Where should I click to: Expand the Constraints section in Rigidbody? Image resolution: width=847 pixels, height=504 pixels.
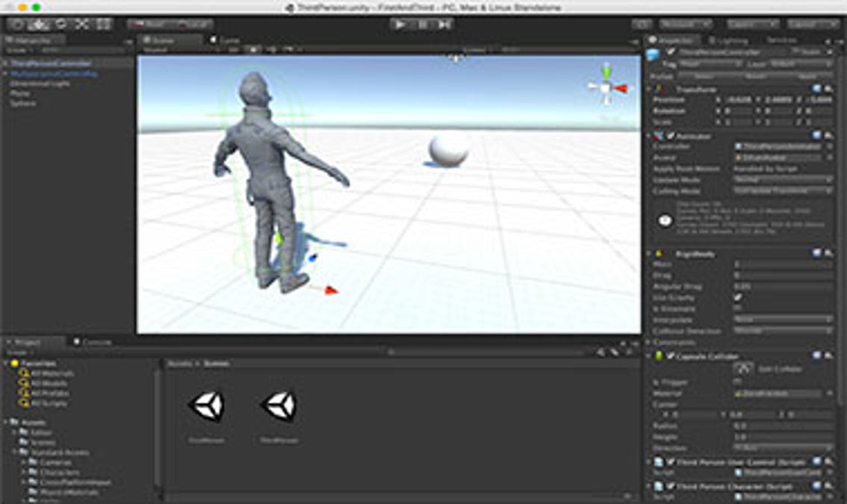pyautogui.click(x=649, y=342)
